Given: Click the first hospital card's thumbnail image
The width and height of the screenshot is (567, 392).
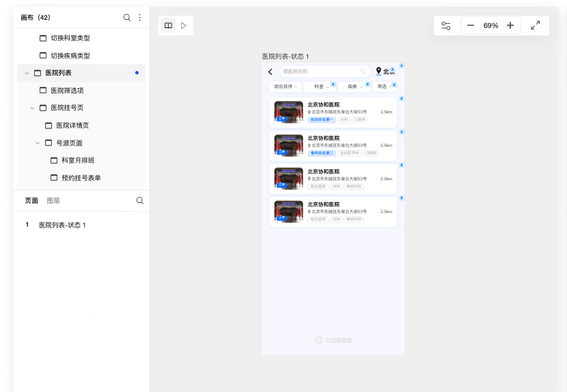Looking at the screenshot, I should coord(288,112).
